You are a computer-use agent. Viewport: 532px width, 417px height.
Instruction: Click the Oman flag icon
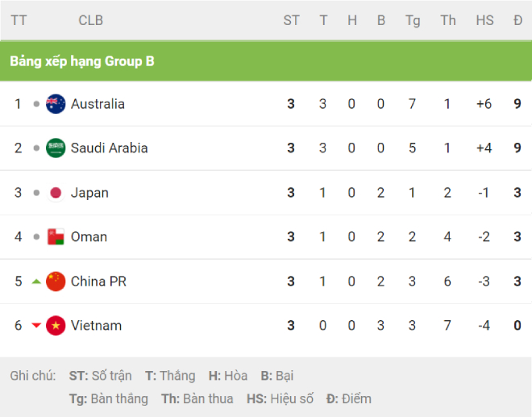click(56, 236)
